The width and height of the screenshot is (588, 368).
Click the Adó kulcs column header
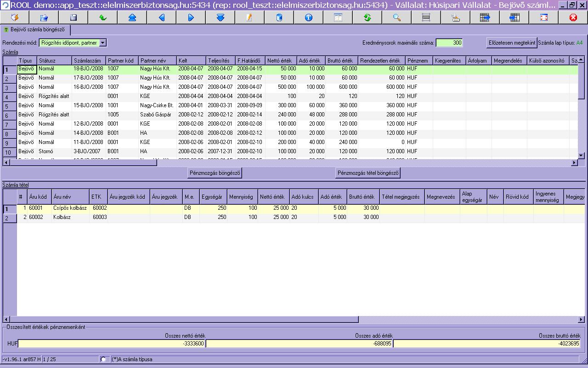pos(304,197)
